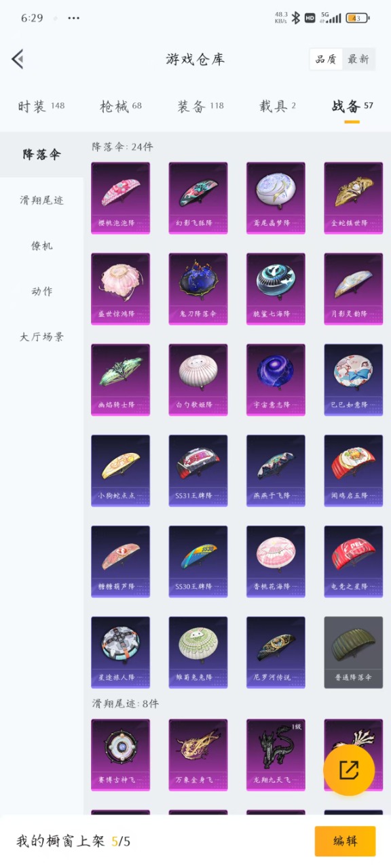This screenshot has width=391, height=868.
Task: Open the 时装 tab
Action: click(41, 106)
